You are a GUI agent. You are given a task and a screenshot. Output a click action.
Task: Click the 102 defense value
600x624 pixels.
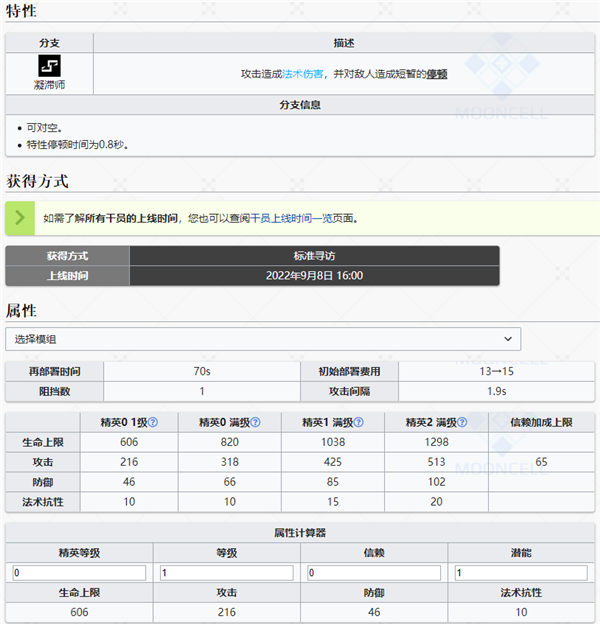(436, 482)
